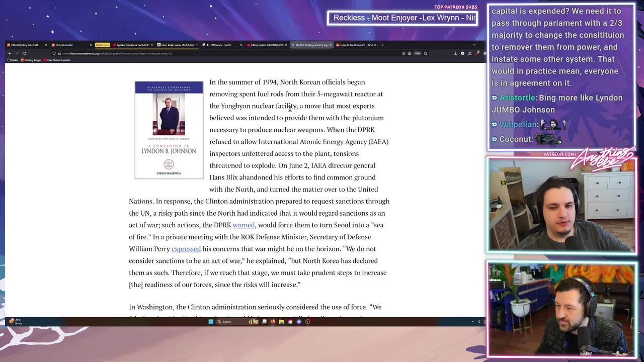Image resolution: width=644 pixels, height=362 pixels.
Task: Bookmark this page with the star icon
Action: click(426, 53)
